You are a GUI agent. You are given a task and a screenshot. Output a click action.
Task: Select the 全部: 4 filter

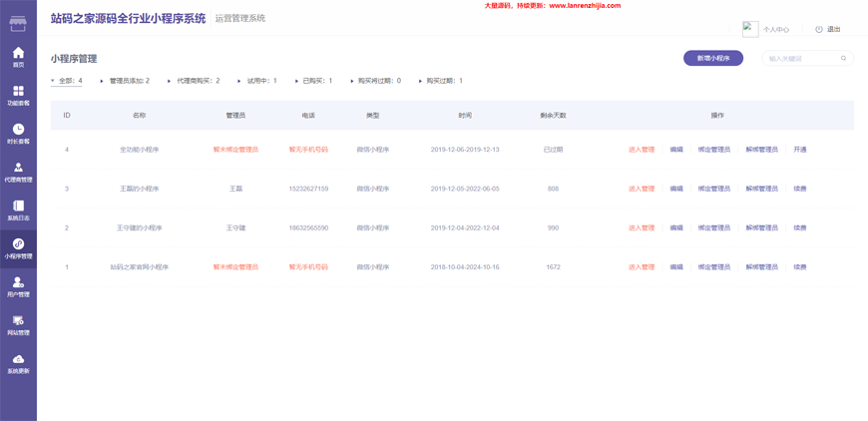pos(71,81)
